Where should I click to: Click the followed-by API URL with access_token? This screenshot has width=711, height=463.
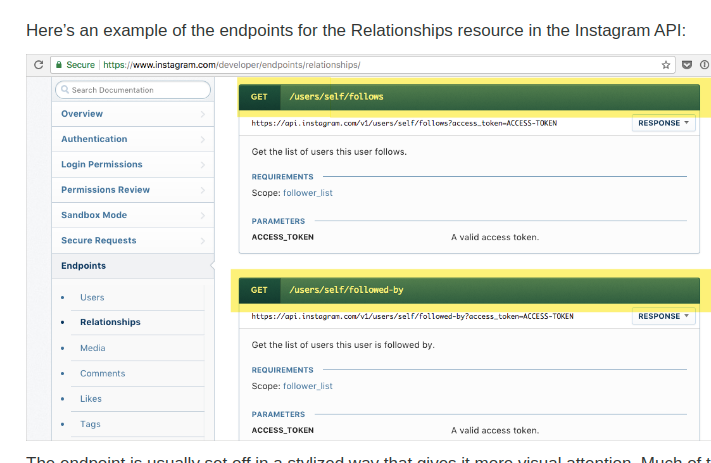click(412, 317)
